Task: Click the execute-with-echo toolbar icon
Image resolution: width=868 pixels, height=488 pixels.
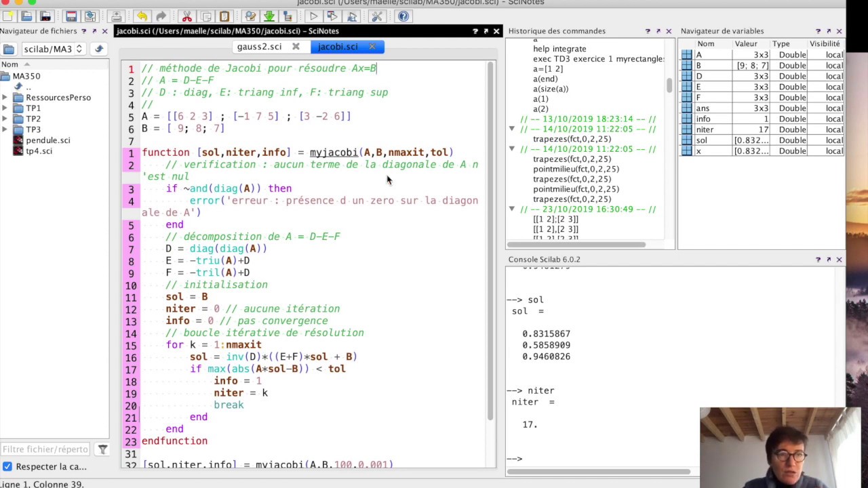Action: point(351,16)
